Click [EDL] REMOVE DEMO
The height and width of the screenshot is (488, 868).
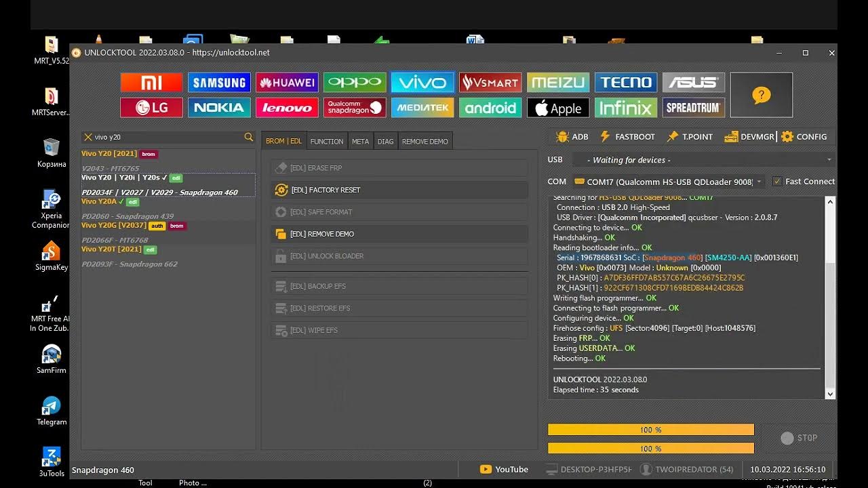pos(399,234)
